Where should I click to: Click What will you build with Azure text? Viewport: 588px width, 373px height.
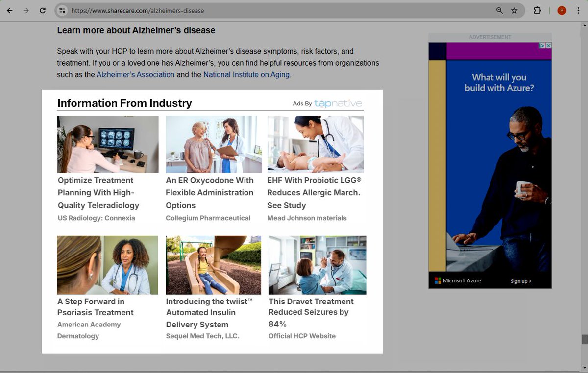point(499,83)
